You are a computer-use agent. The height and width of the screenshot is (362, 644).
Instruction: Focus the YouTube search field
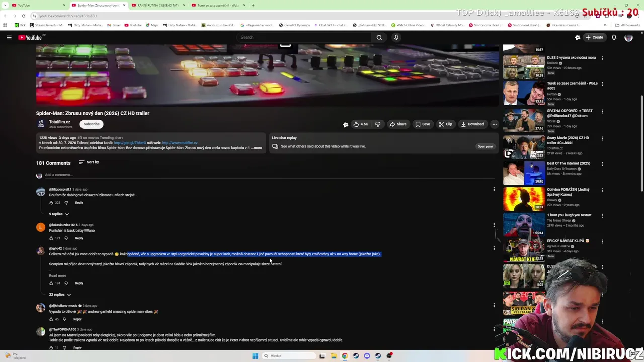tap(304, 37)
